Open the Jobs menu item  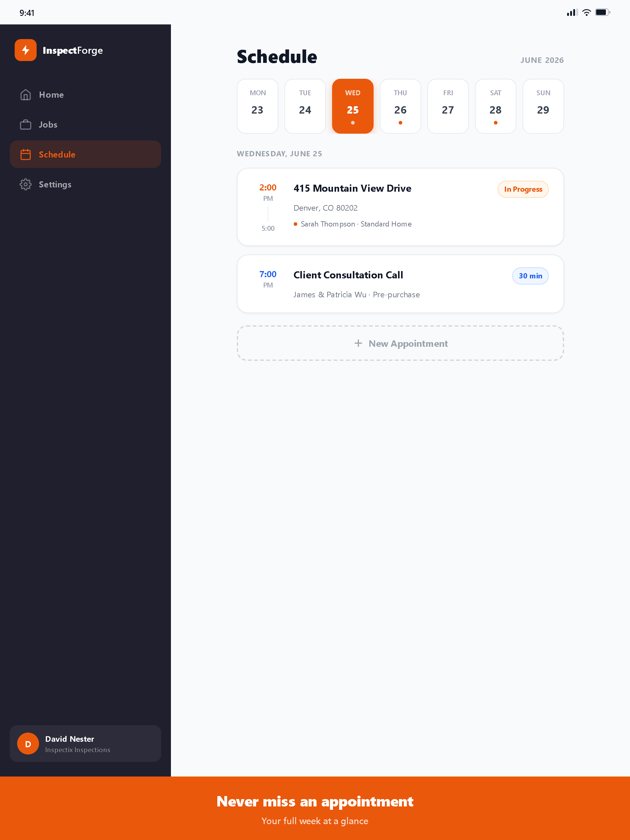[85, 125]
